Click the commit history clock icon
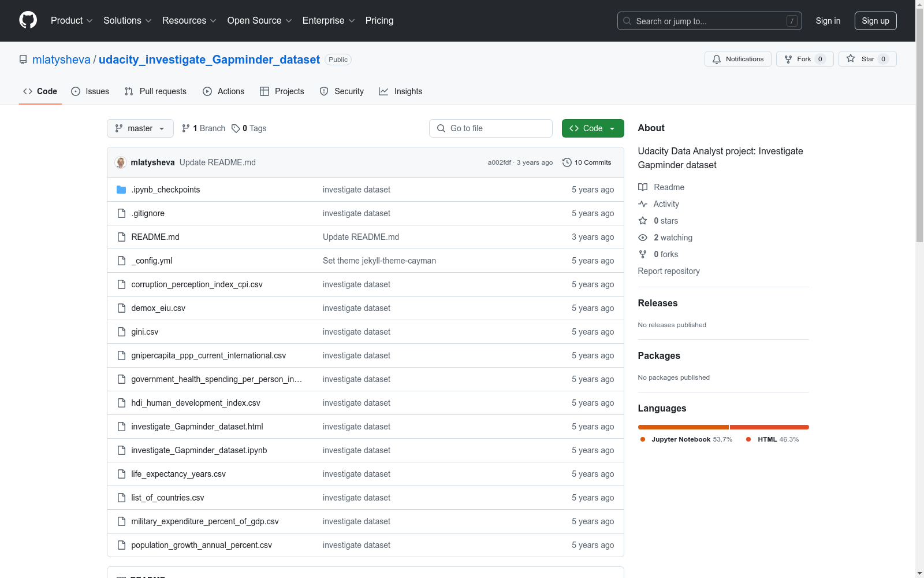924x578 pixels. click(x=567, y=162)
